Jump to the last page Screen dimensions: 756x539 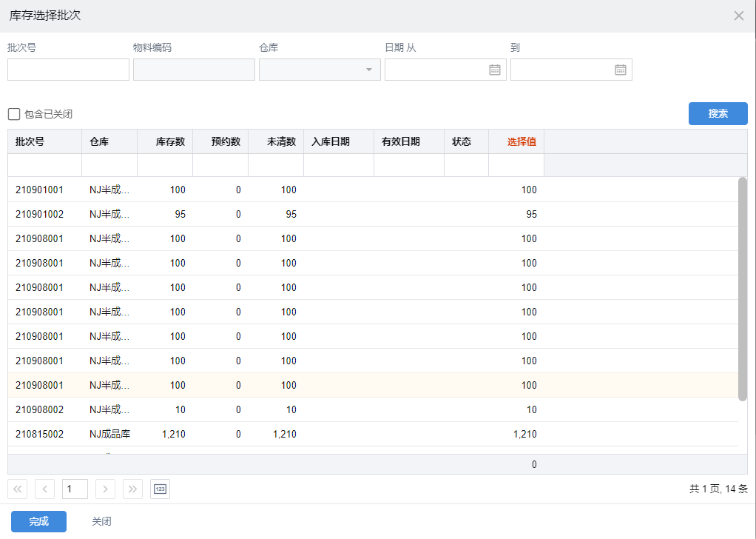tap(132, 489)
